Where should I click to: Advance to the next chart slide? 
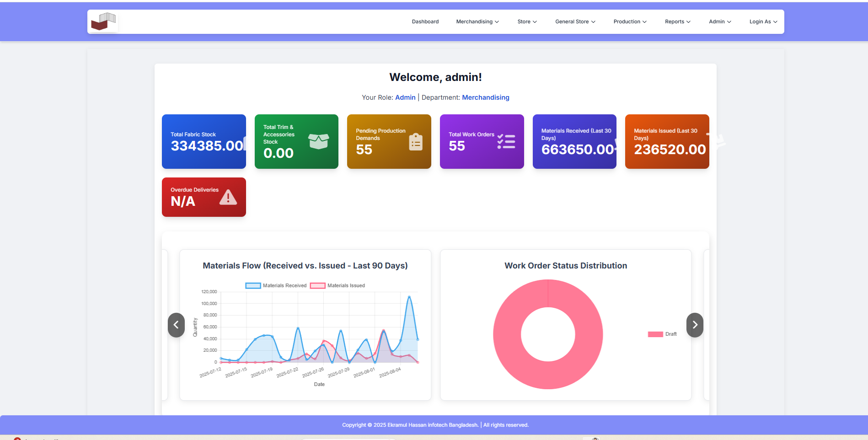click(x=695, y=325)
